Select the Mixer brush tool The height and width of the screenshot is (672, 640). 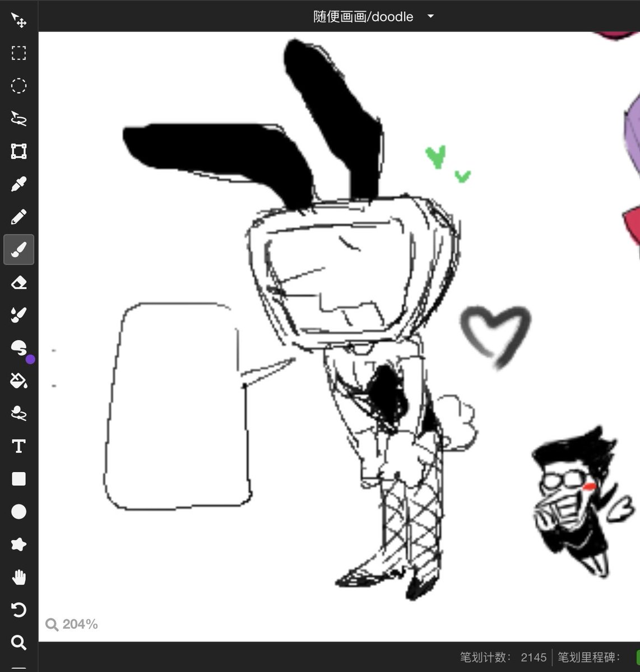click(x=18, y=315)
